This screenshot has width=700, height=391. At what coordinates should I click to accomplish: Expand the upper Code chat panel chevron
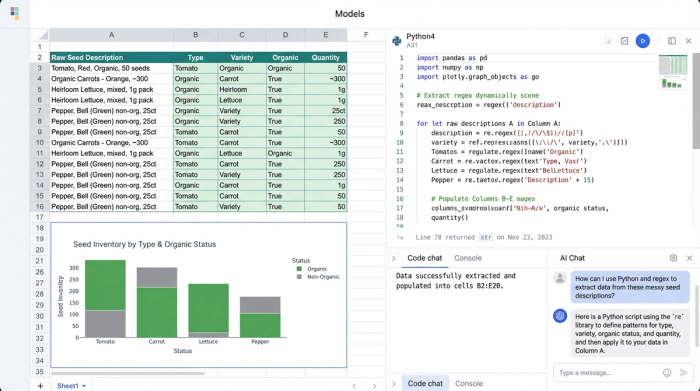(x=393, y=258)
